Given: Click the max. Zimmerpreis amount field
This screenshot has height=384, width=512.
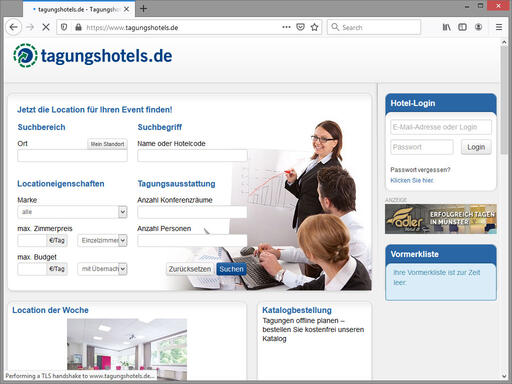Looking at the screenshot, I should pyautogui.click(x=32, y=240).
